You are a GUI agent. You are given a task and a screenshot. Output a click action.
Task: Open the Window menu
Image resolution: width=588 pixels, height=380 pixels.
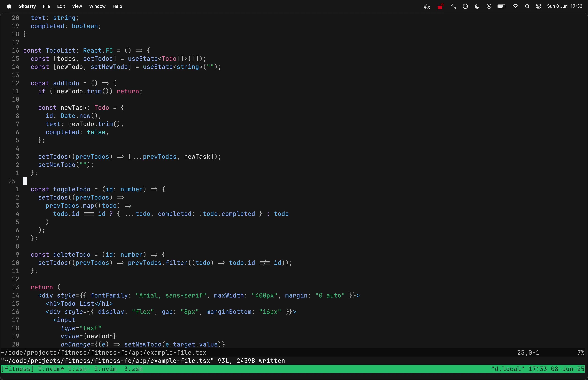pyautogui.click(x=97, y=6)
